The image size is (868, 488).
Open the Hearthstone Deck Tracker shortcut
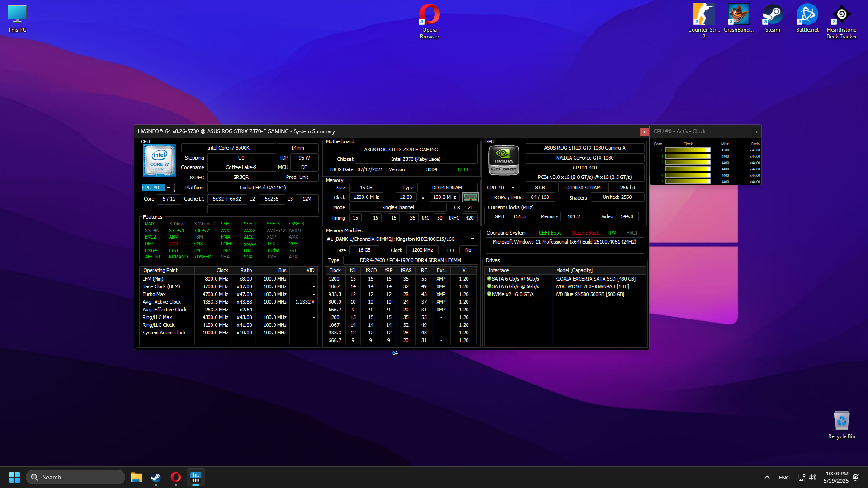[841, 21]
